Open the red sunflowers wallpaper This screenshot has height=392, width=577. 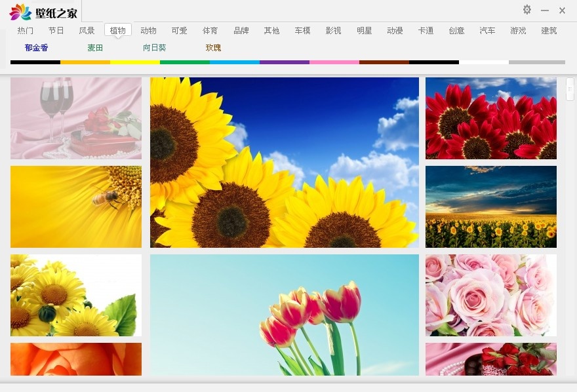click(x=491, y=118)
